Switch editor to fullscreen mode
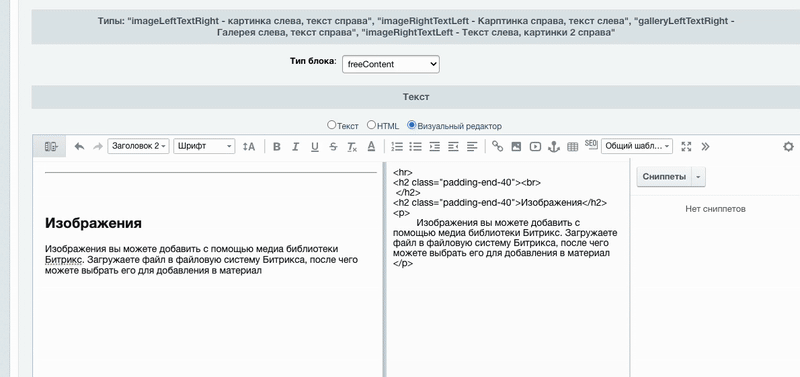 (x=686, y=146)
